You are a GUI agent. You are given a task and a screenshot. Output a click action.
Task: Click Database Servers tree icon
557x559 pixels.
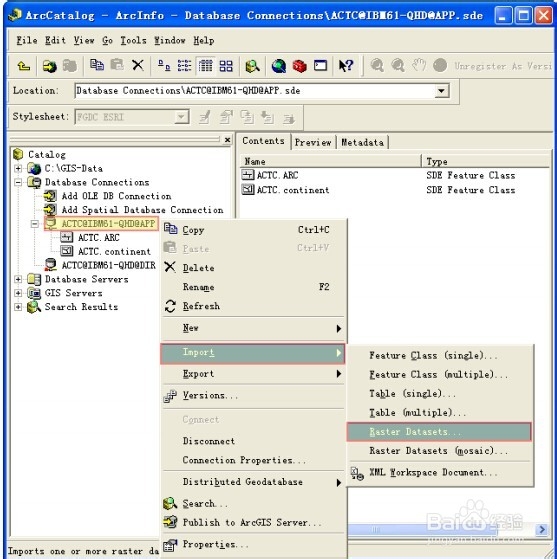click(x=34, y=279)
